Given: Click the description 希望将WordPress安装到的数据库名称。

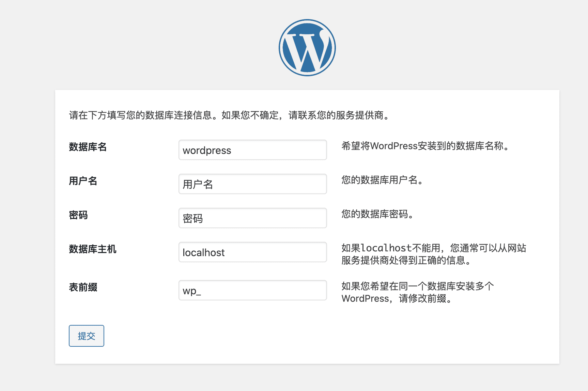Looking at the screenshot, I should [425, 146].
